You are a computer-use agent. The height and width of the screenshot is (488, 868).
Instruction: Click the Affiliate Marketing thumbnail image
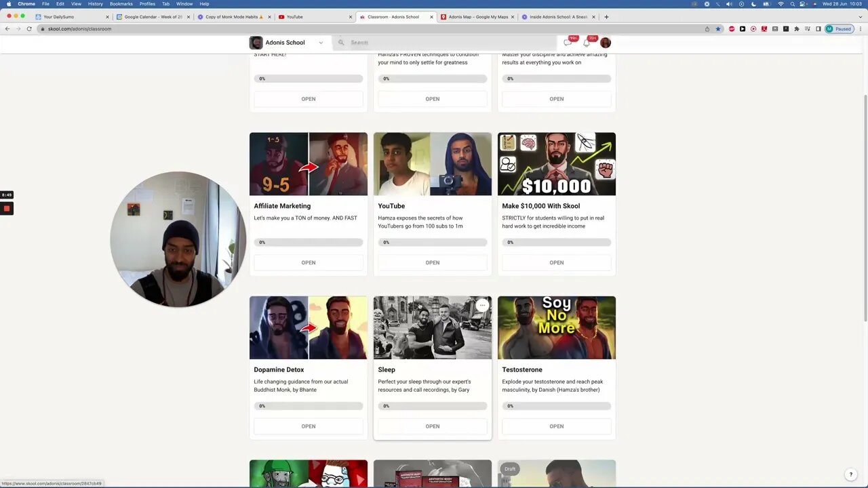(309, 164)
